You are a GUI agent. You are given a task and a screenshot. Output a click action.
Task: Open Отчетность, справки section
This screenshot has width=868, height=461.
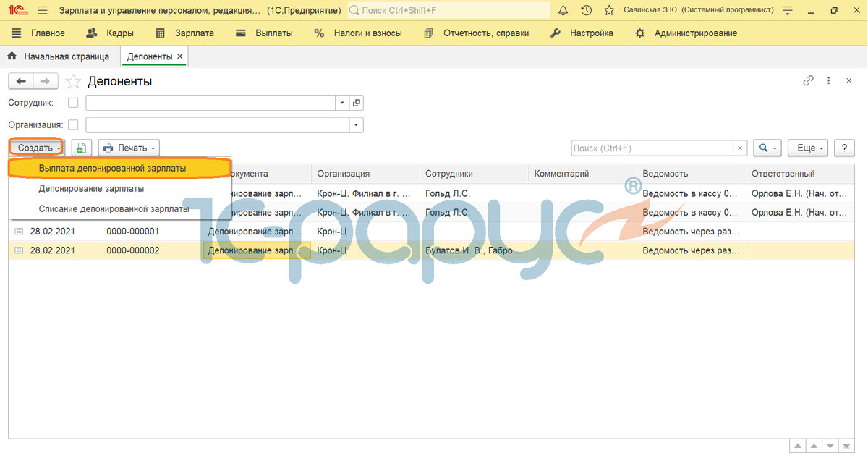pos(476,33)
